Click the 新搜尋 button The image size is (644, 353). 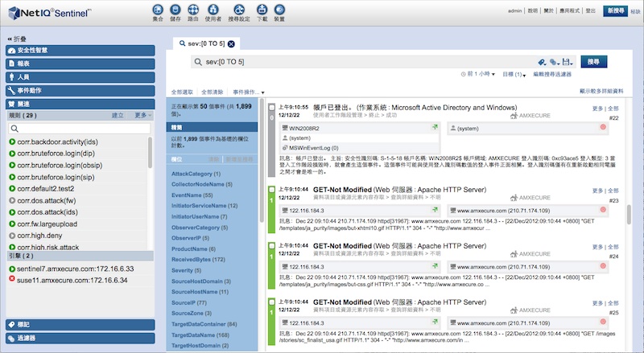point(615,10)
